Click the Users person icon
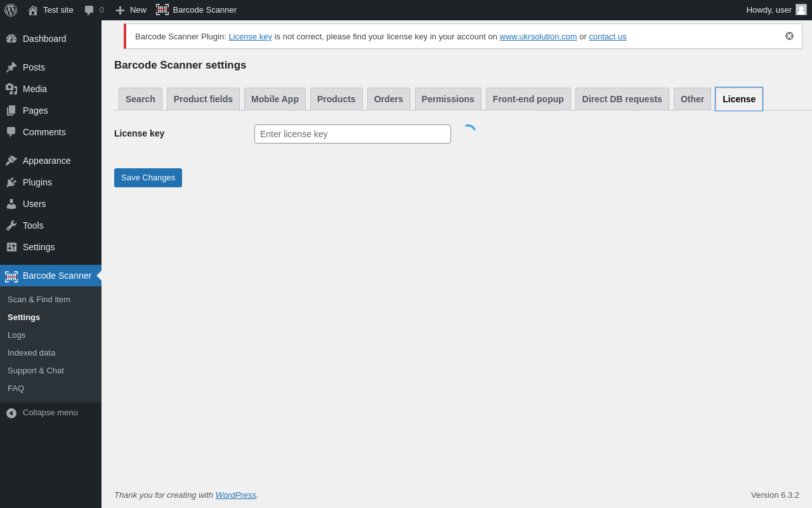The width and height of the screenshot is (812, 508). point(11,204)
